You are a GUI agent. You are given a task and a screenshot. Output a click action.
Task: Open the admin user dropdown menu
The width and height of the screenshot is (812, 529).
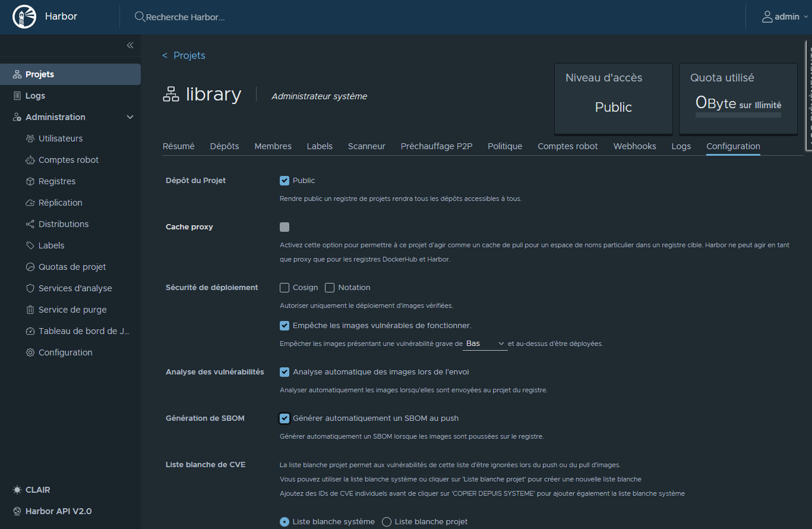(785, 17)
